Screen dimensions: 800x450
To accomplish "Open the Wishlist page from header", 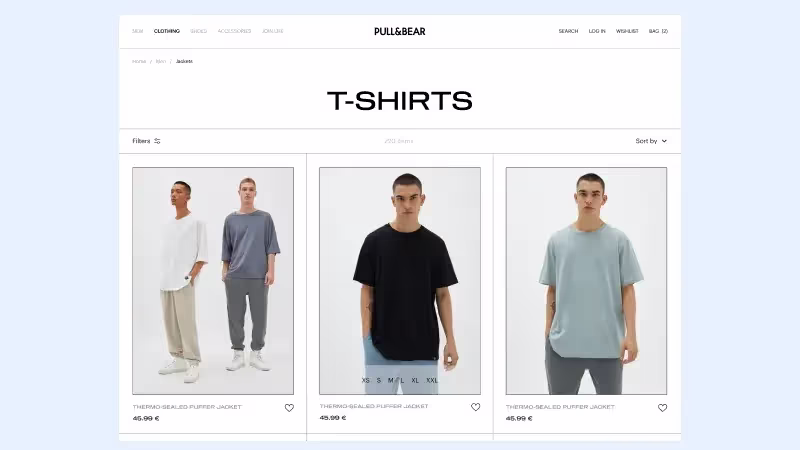I will click(627, 31).
